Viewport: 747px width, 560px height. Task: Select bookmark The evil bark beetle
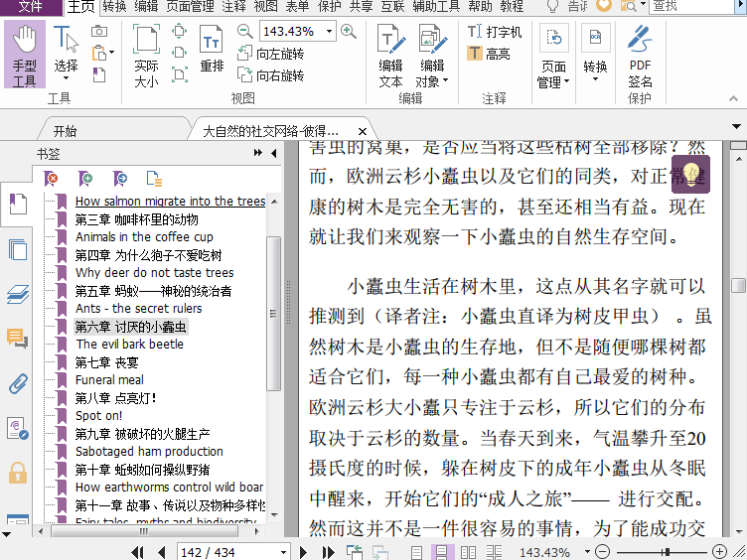coord(129,345)
